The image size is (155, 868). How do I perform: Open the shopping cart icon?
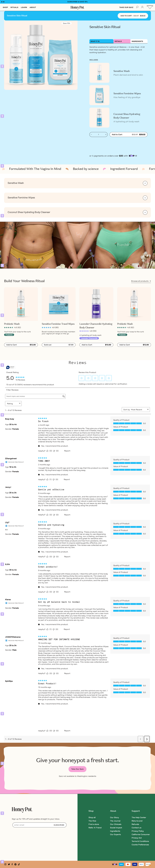(x=149, y=7)
